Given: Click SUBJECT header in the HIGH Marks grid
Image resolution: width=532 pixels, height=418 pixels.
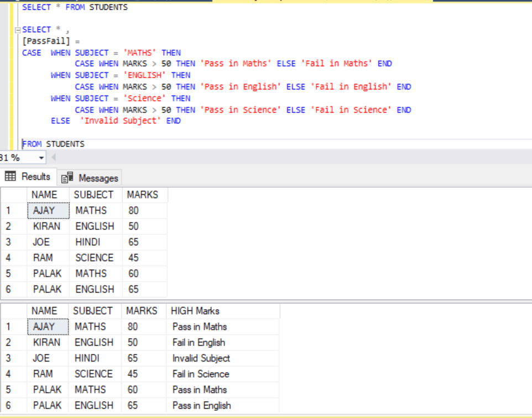Looking at the screenshot, I should point(95,311).
